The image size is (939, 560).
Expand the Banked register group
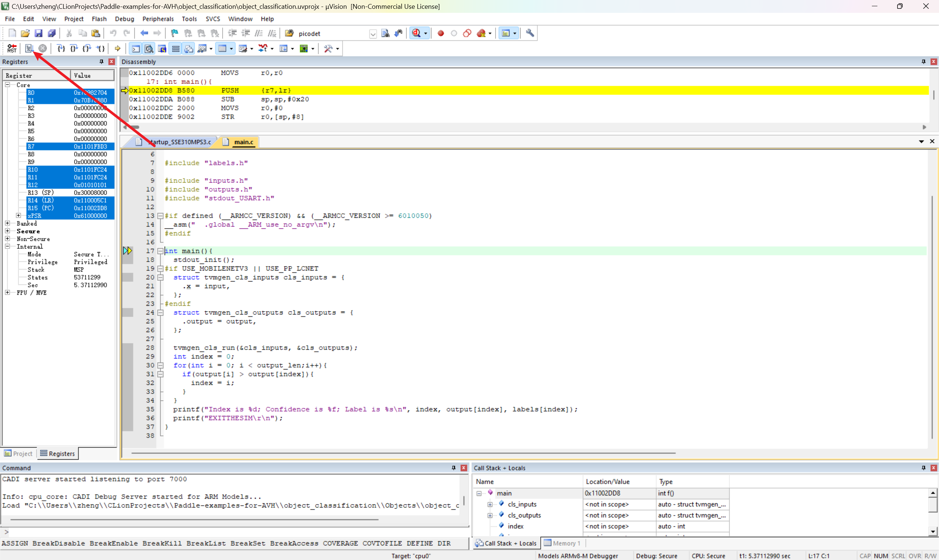7,224
